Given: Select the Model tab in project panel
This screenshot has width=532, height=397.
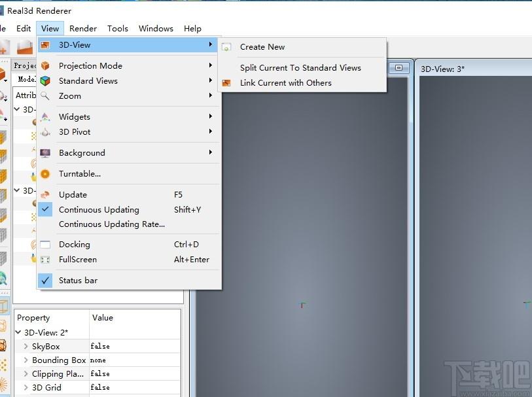Looking at the screenshot, I should pyautogui.click(x=26, y=79).
